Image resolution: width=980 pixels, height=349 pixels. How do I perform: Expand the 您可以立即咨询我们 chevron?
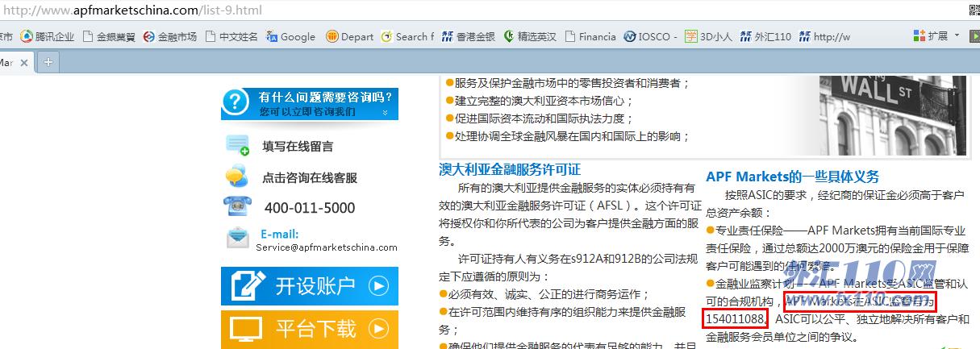click(x=385, y=113)
